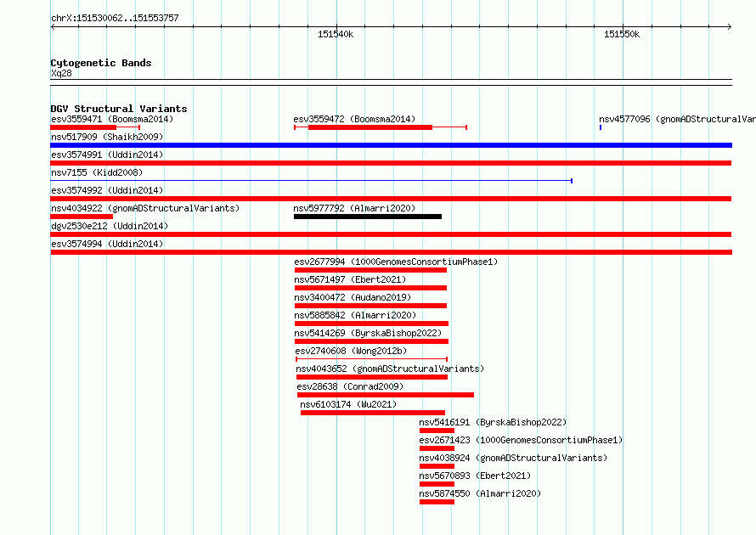This screenshot has height=535, width=756.
Task: Open esv3574992 (Uddin2014) variant label
Action: [x=107, y=190]
